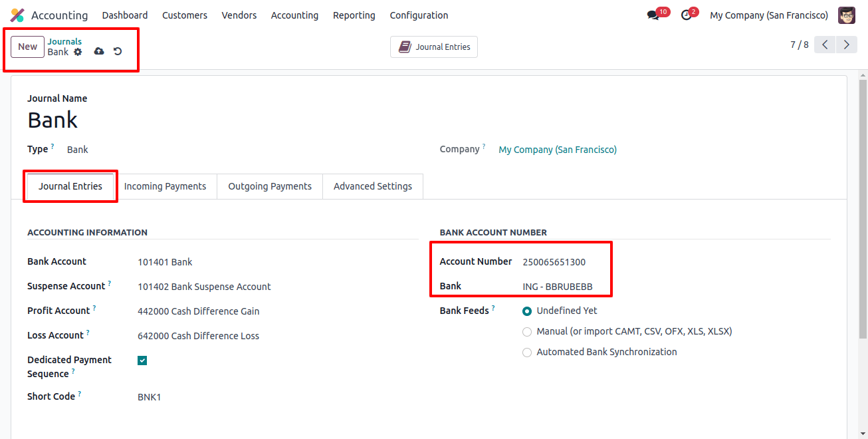
Task: Click help mark next to Profit Account
Action: click(x=94, y=307)
